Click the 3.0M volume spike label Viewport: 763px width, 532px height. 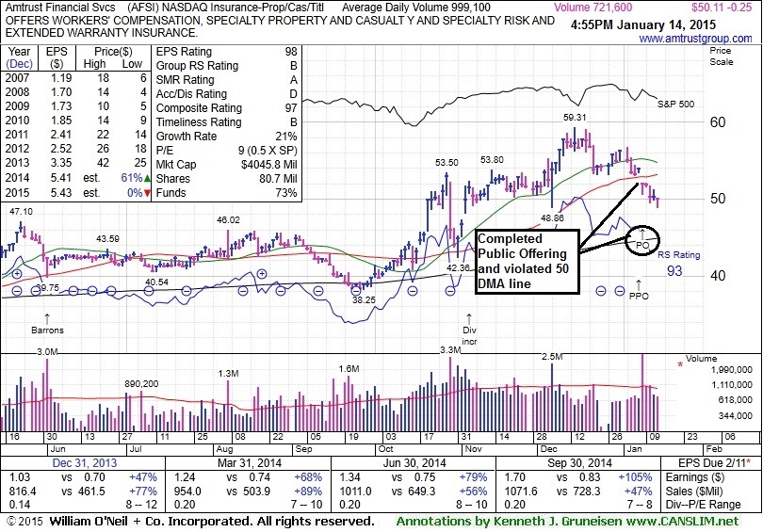47,351
